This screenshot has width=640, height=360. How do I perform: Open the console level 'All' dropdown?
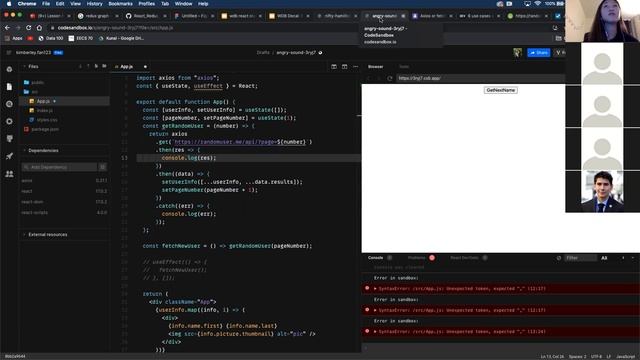[604, 258]
